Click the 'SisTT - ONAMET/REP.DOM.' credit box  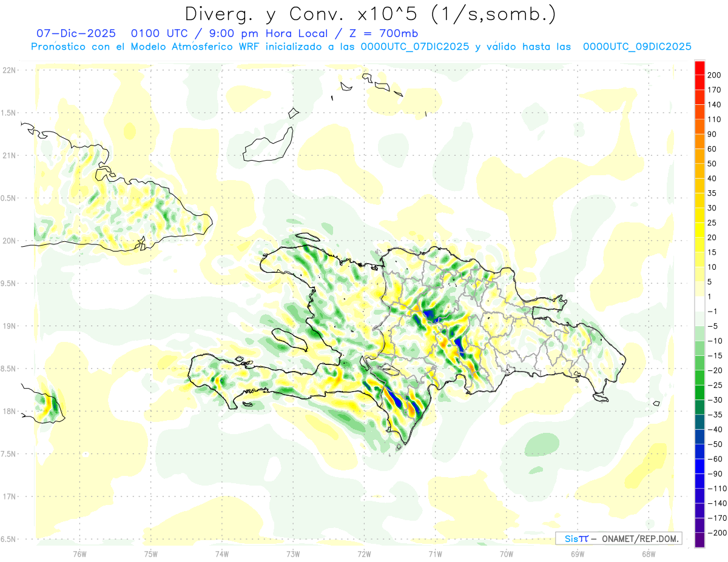click(619, 538)
